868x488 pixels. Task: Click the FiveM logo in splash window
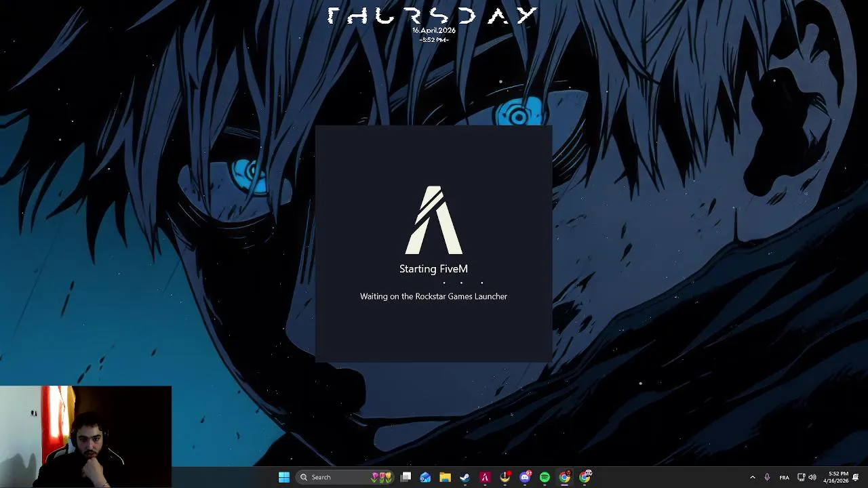(x=434, y=220)
